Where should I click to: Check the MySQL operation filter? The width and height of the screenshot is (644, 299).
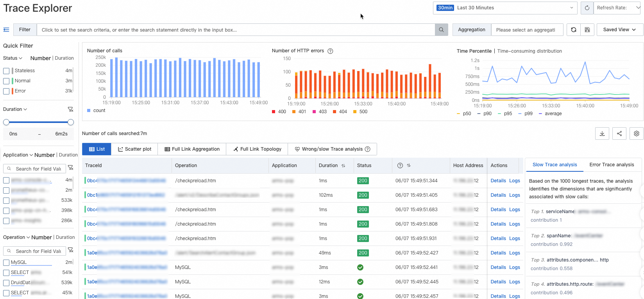click(6, 263)
